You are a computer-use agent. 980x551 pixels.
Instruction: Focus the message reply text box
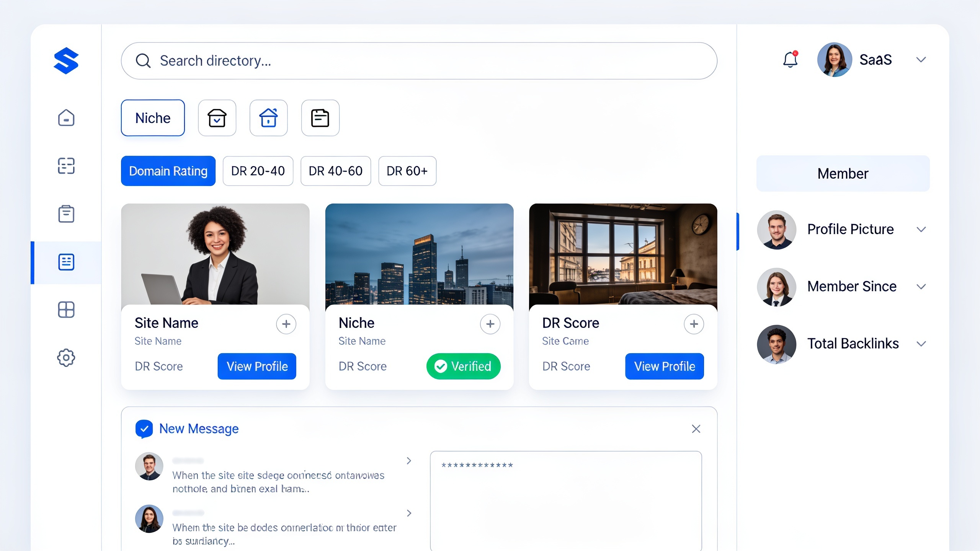(x=566, y=500)
